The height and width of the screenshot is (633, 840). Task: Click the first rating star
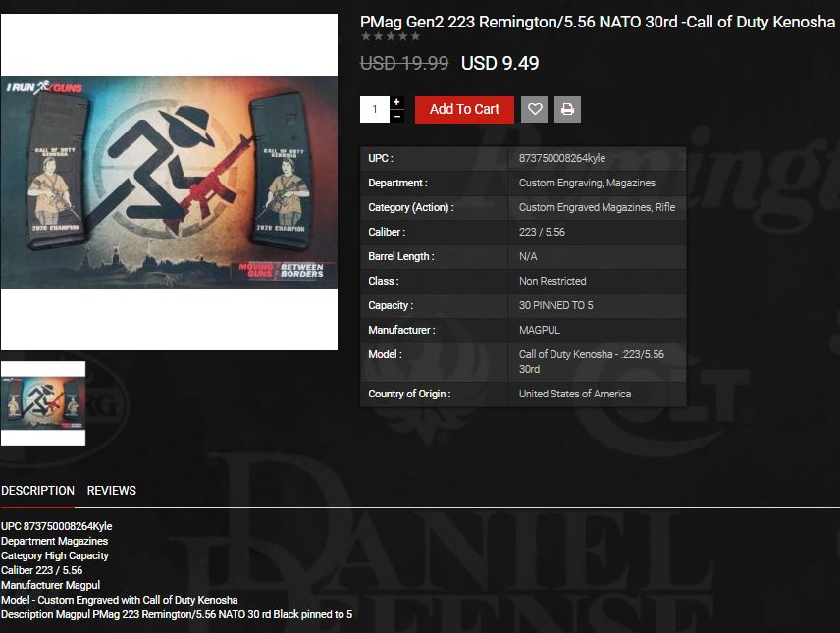pos(366,36)
